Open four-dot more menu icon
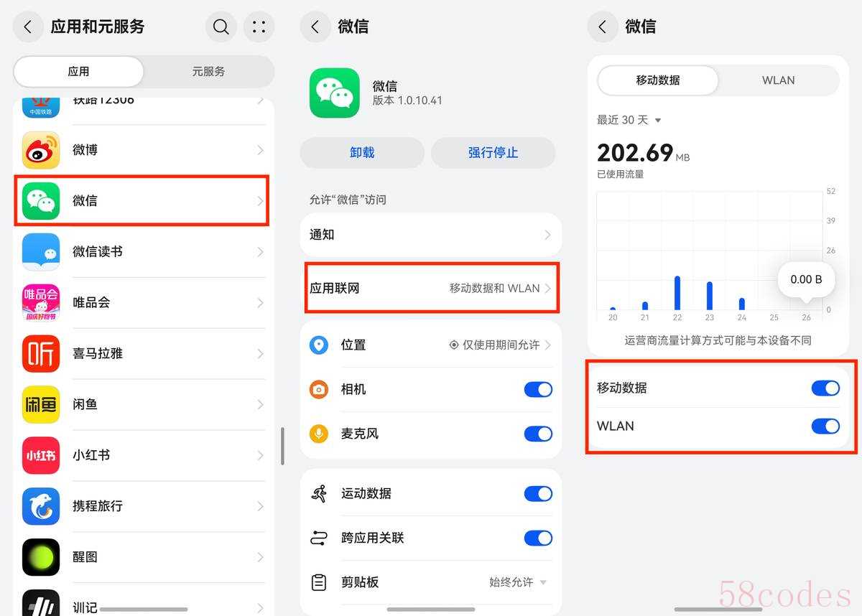The image size is (862, 616). click(x=259, y=27)
